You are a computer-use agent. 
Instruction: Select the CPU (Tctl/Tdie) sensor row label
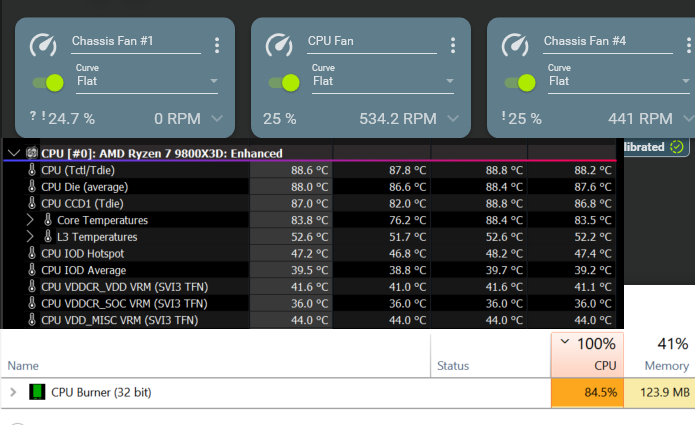(78, 170)
